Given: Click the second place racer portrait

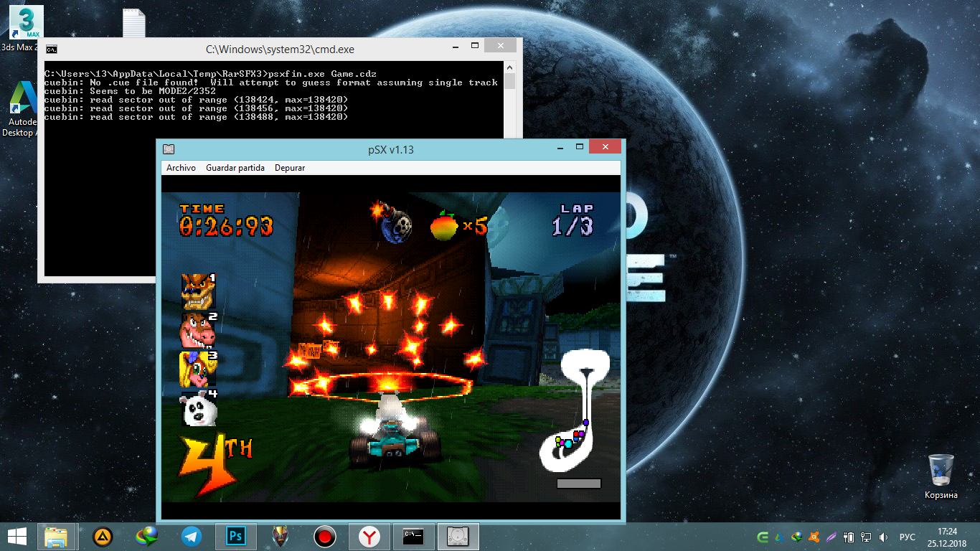Looking at the screenshot, I should coord(198,329).
